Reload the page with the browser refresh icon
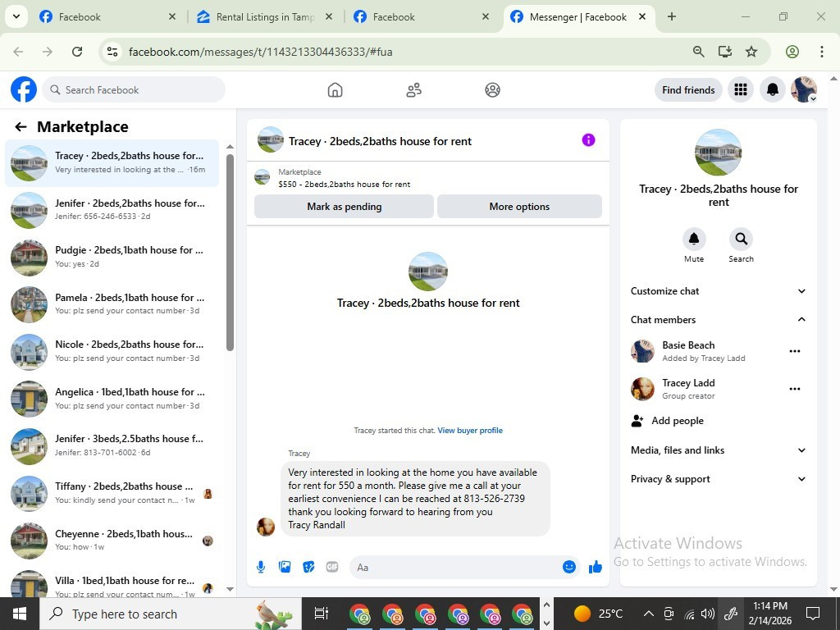 pos(77,52)
